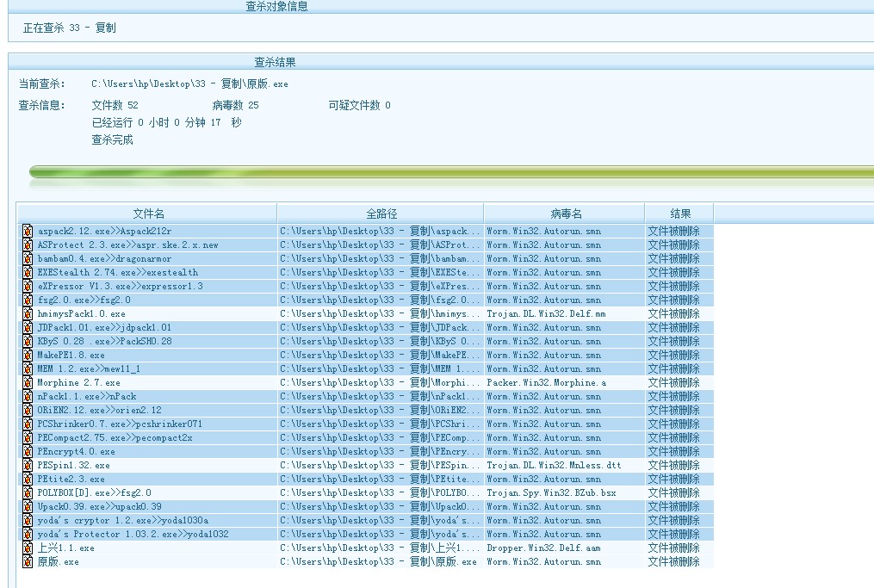
Task: Select the Morphine 2.7.exe file name
Action: point(78,382)
